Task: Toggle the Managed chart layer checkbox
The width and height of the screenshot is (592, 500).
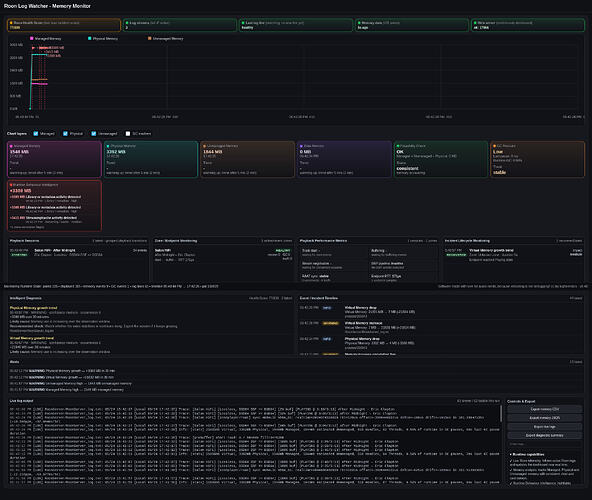Action: [x=35, y=134]
